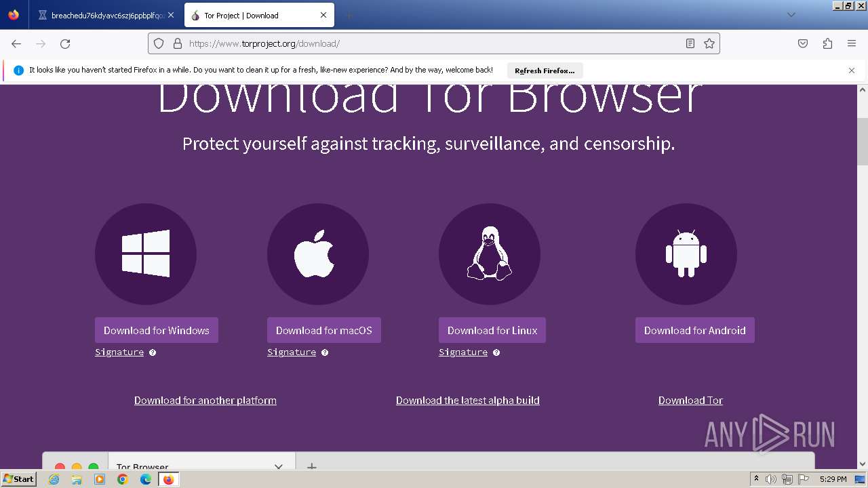Click the Download for Windows button
Image resolution: width=868 pixels, height=488 pixels.
tap(157, 330)
